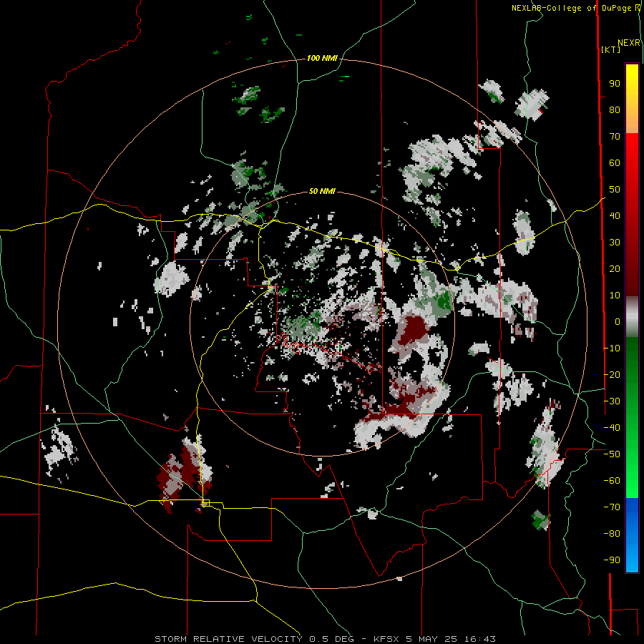Click the positive 40 value on velocity scale
644x644 pixels.
[x=615, y=216]
